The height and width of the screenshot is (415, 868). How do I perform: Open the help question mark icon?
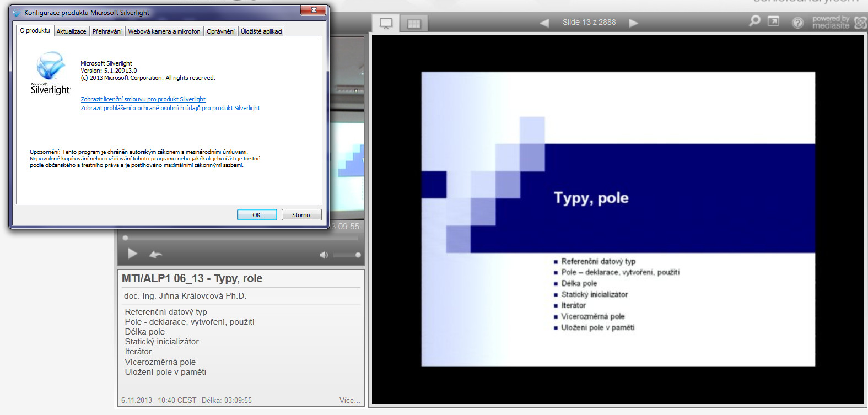click(797, 23)
